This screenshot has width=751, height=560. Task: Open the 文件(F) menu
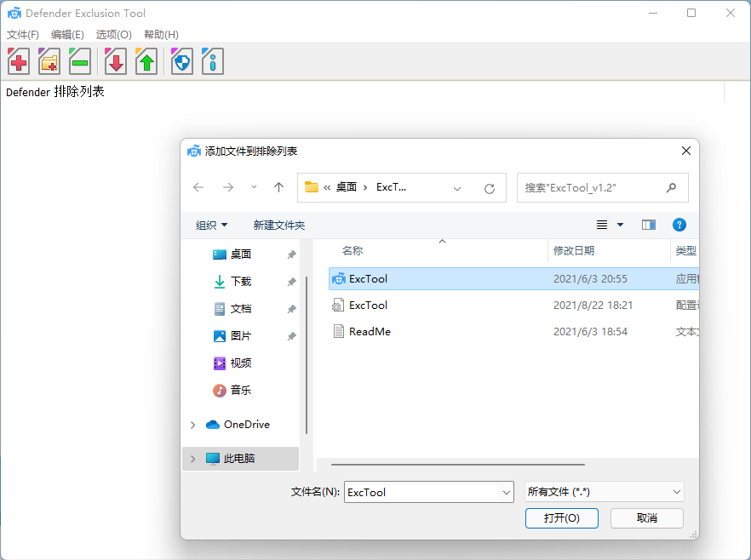tap(22, 34)
